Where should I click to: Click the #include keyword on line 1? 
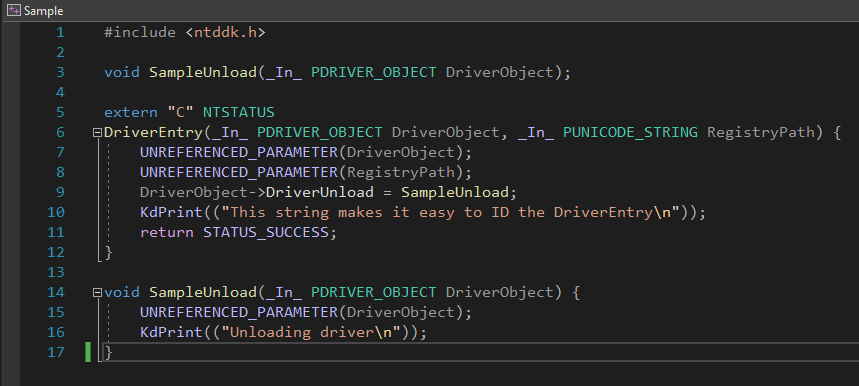[140, 32]
